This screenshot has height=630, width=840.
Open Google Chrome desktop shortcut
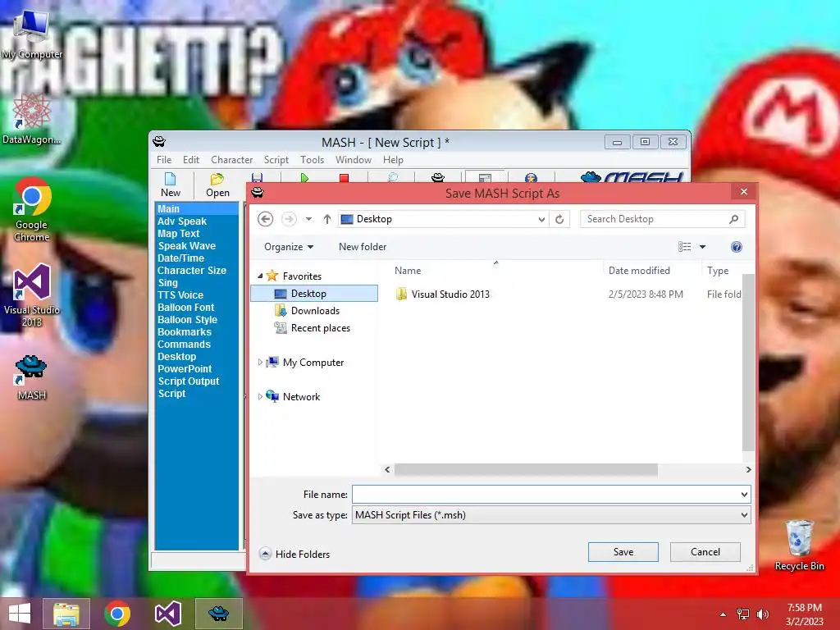coord(32,210)
